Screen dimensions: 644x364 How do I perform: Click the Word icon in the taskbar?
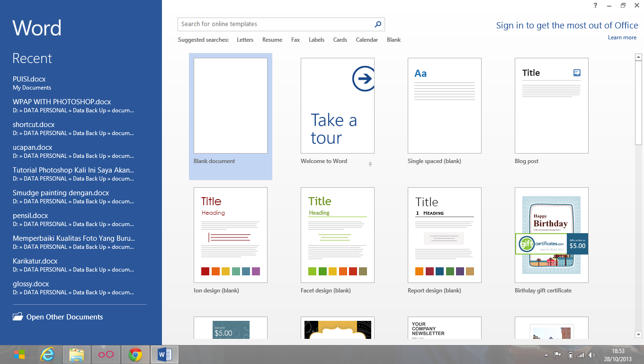(165, 355)
